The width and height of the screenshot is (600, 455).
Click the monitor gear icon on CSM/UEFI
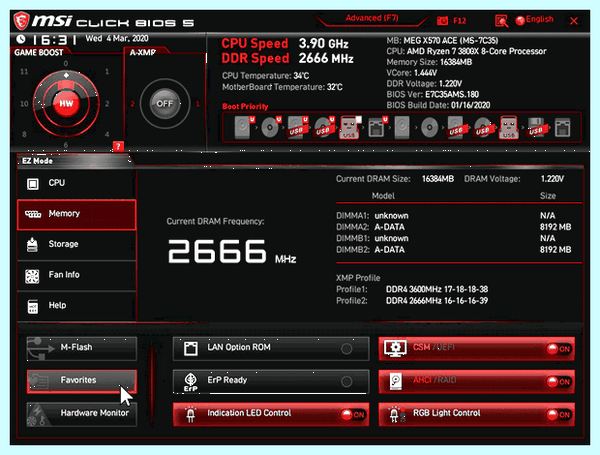(395, 348)
